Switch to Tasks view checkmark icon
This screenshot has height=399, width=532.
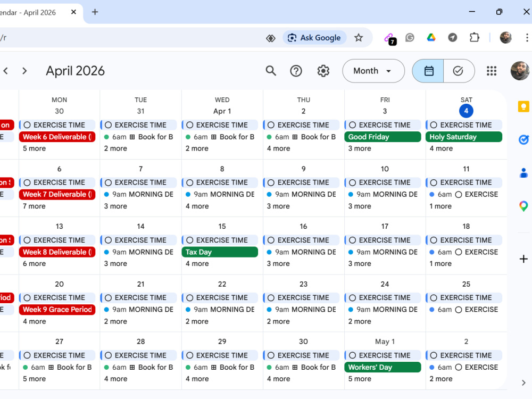pos(459,71)
